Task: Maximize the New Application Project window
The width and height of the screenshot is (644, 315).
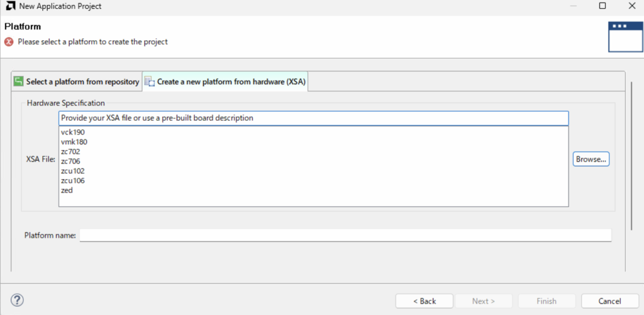Action: [602, 6]
